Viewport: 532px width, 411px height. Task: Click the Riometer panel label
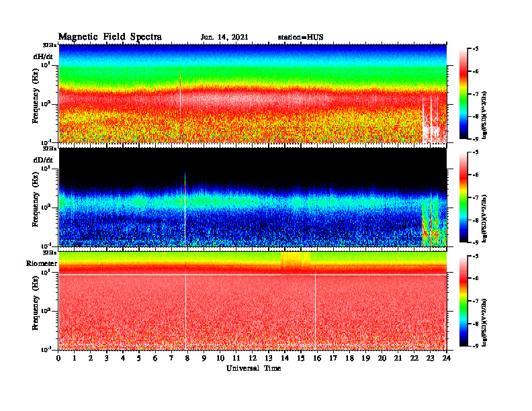coord(42,263)
